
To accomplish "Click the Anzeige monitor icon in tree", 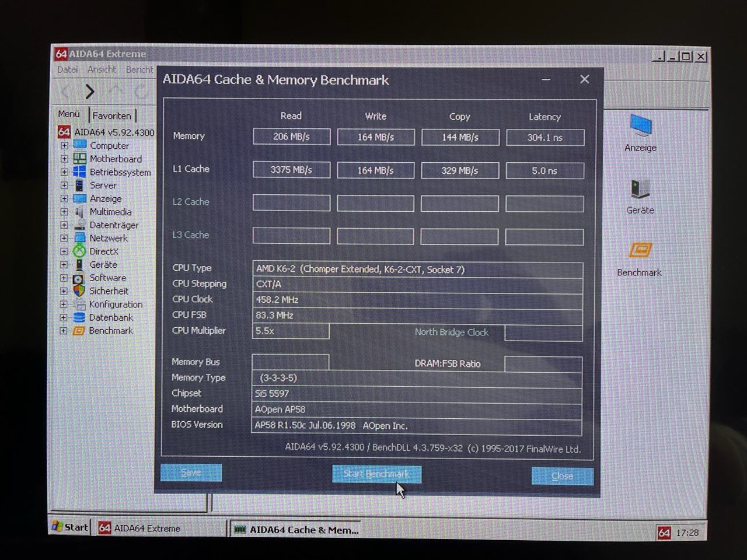I will point(80,198).
